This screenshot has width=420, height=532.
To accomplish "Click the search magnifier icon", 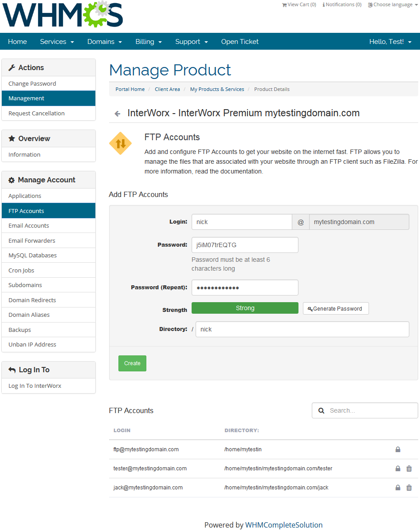I will (321, 410).
